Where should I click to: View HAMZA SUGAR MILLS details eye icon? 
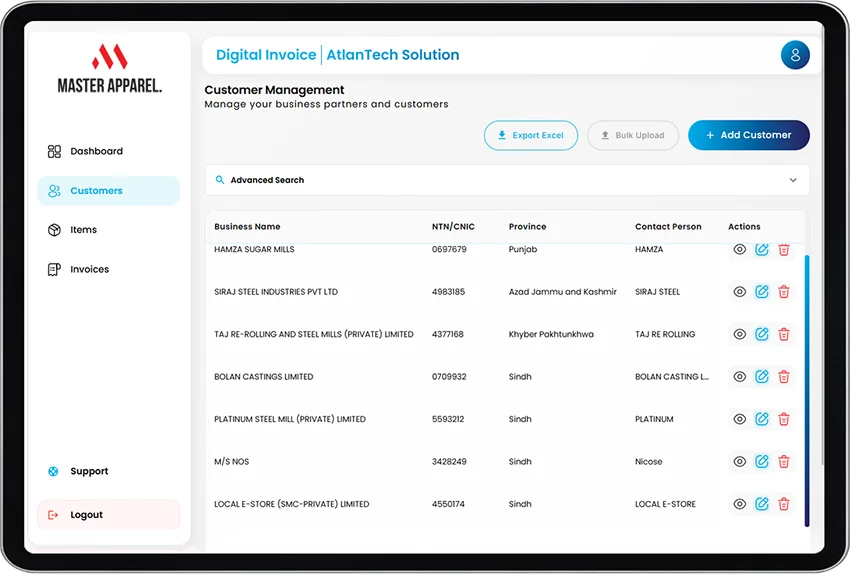(739, 249)
